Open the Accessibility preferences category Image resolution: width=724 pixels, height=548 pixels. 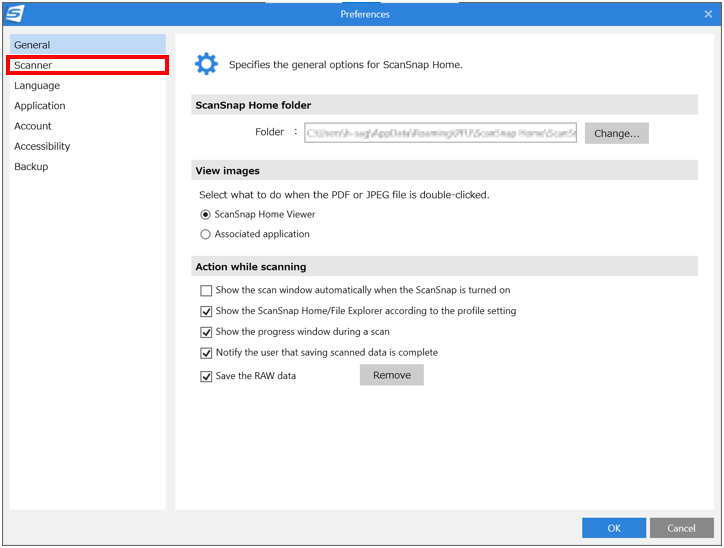click(x=88, y=146)
